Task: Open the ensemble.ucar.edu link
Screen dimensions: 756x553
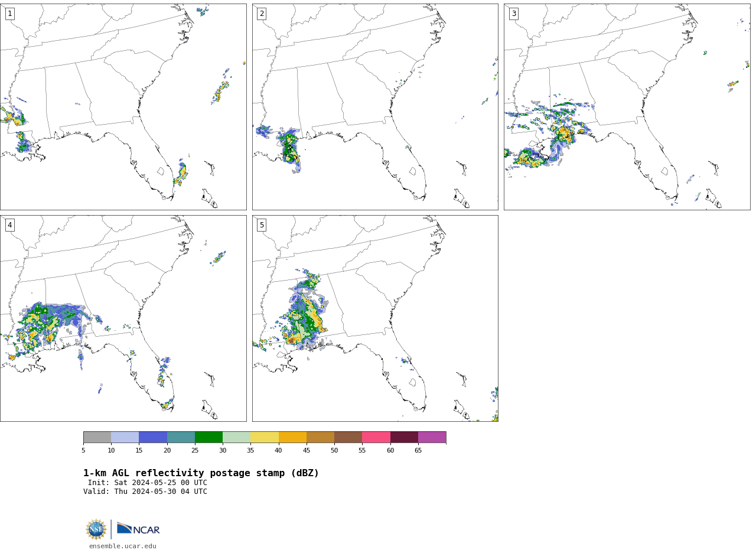Action: (x=123, y=547)
